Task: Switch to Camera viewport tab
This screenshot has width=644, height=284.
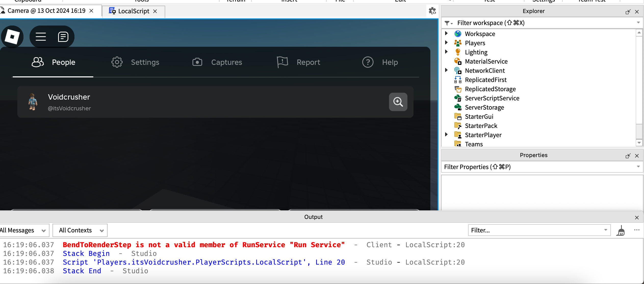Action: (46, 11)
